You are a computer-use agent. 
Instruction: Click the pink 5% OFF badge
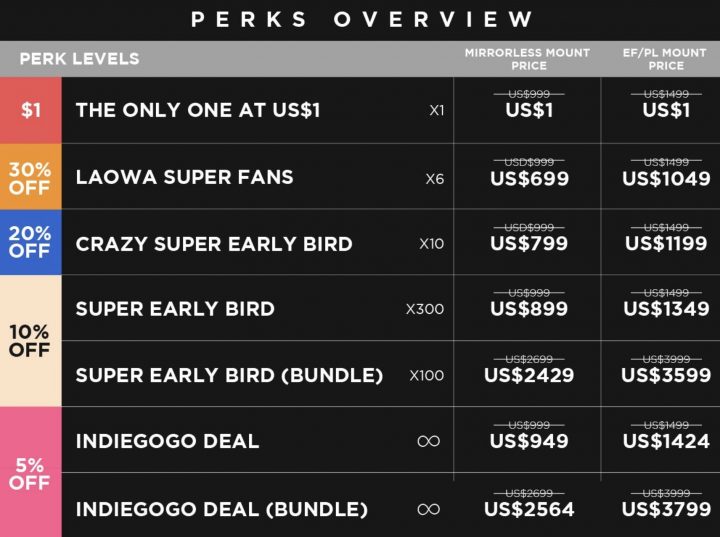(30, 472)
